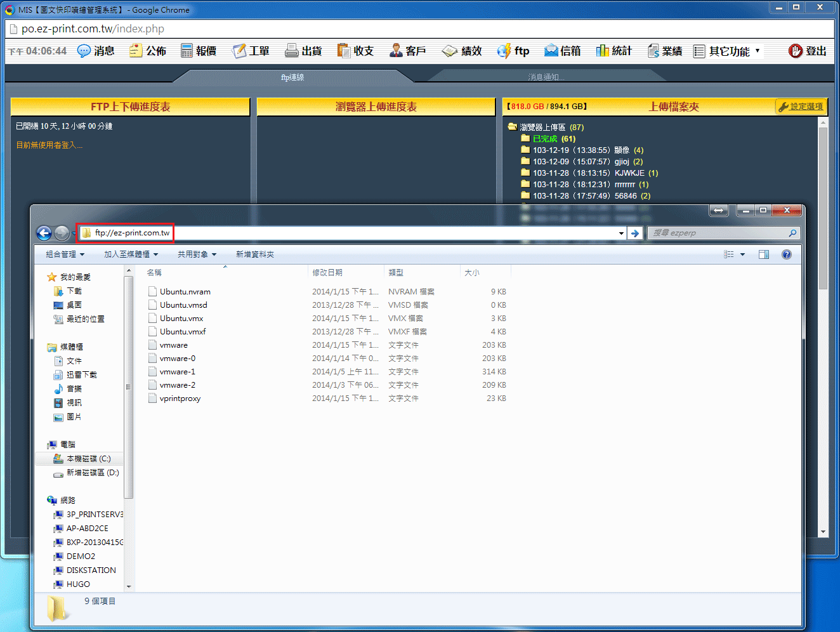This screenshot has width=840, height=632.
Task: Open the 統計 statistics module
Action: tap(614, 51)
